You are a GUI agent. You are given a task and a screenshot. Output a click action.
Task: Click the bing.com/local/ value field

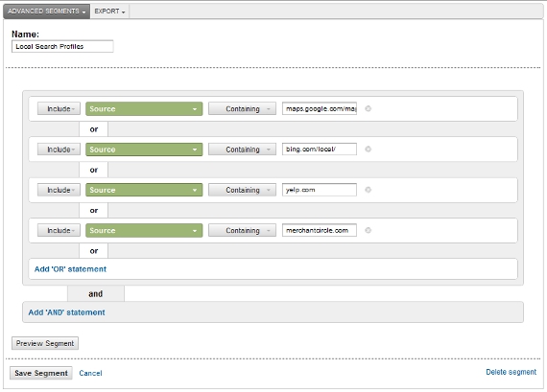pyautogui.click(x=320, y=150)
